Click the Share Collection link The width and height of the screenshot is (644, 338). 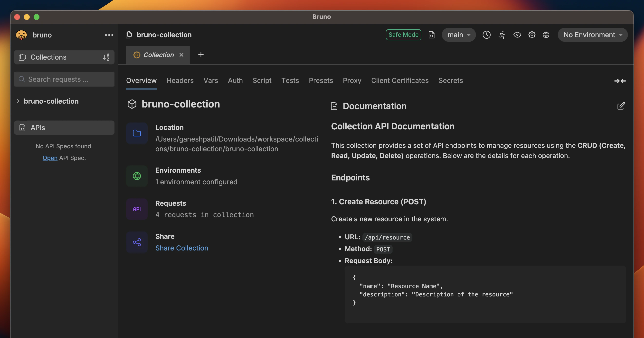point(181,248)
